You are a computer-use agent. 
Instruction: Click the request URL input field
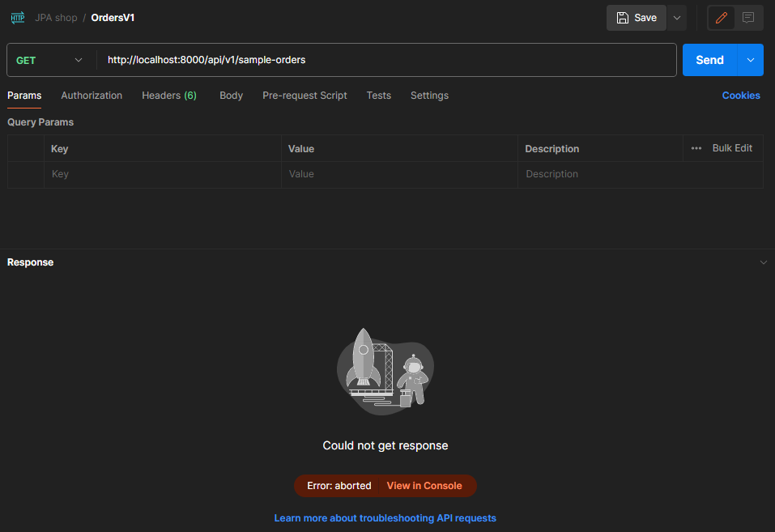tap(386, 60)
